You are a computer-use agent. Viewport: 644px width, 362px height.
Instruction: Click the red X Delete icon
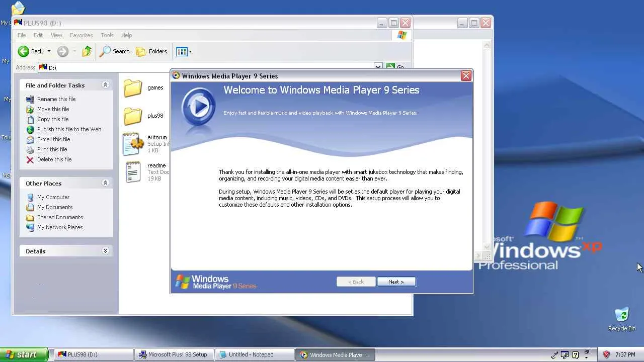click(x=30, y=160)
